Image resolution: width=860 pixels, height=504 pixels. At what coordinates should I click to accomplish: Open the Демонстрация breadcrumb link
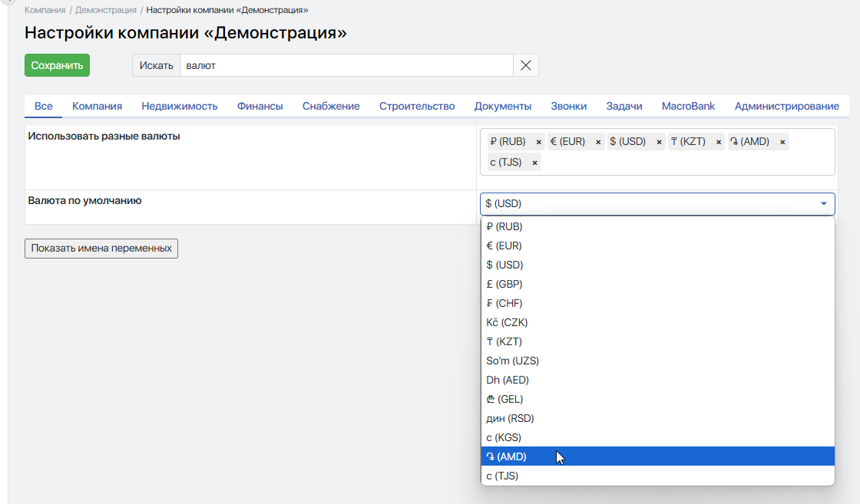point(105,10)
